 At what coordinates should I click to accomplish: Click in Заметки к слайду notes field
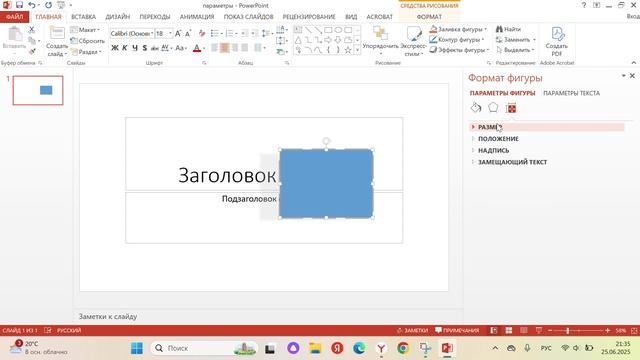coord(268,316)
